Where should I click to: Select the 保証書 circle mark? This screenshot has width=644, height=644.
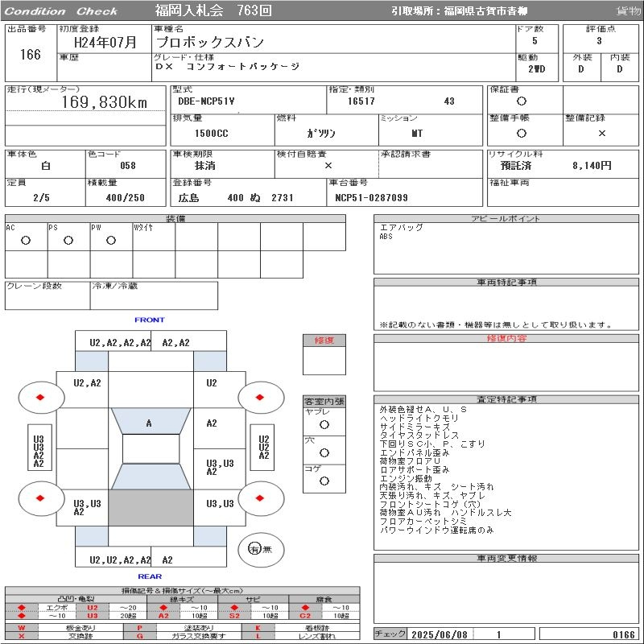522,101
